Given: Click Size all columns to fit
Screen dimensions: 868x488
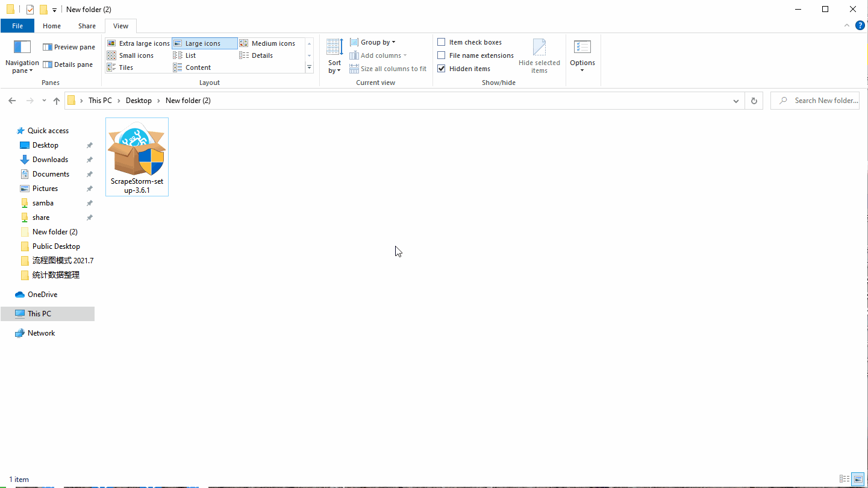Looking at the screenshot, I should [x=388, y=69].
